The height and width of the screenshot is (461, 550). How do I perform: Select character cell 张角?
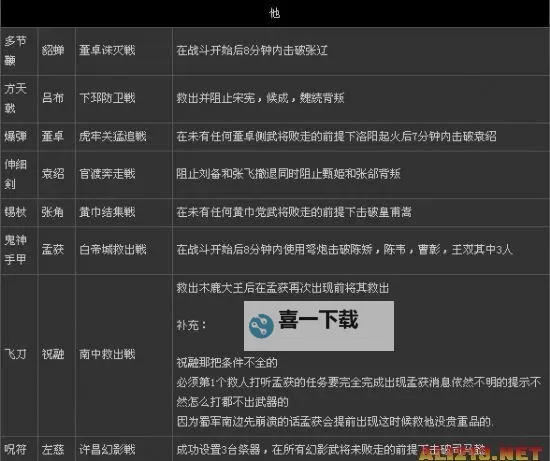[x=53, y=212]
